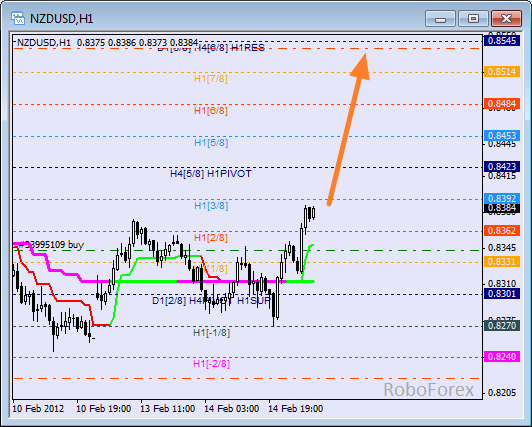
Task: Click the H1[7/8] level label
Action: (x=211, y=79)
